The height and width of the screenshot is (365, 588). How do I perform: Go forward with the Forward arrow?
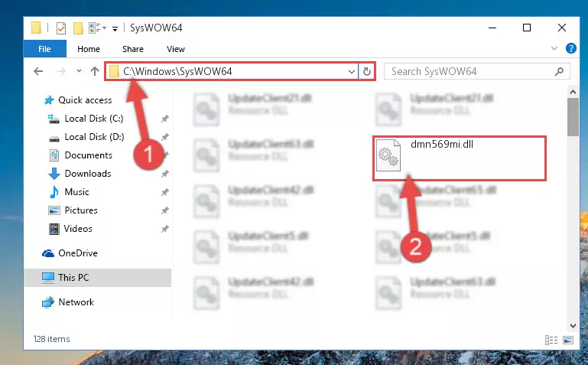pos(60,71)
